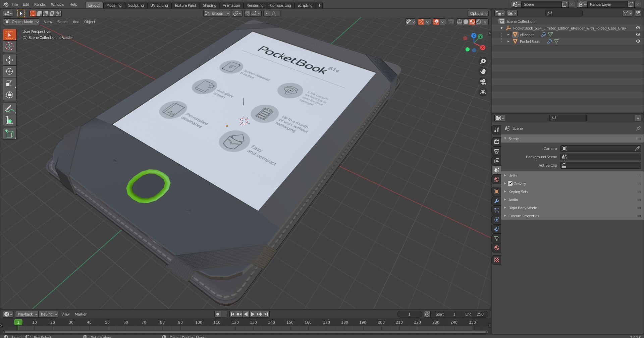Select the Measure tool
Image resolution: width=644 pixels, height=338 pixels.
click(x=9, y=120)
